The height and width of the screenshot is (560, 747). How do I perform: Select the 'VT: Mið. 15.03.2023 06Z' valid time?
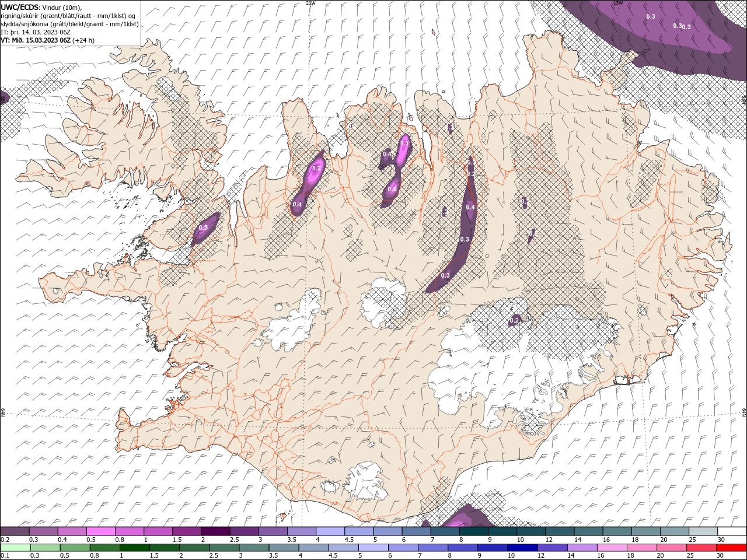click(x=36, y=40)
